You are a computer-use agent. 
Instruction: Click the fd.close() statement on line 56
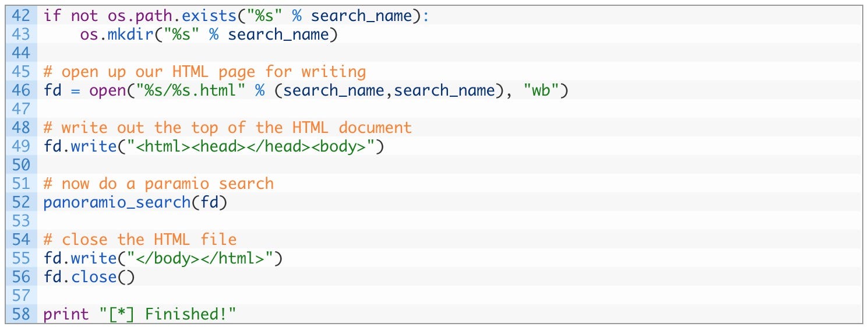(x=89, y=277)
